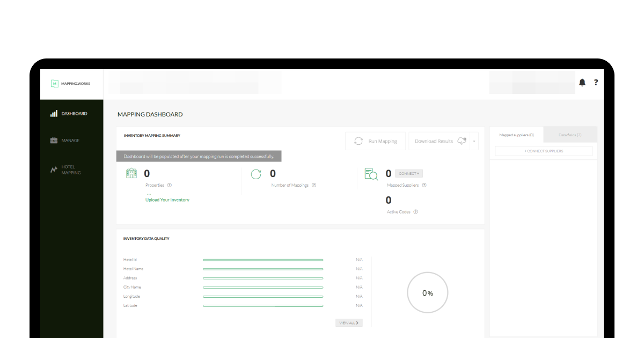Click the City Name row label

coord(132,287)
